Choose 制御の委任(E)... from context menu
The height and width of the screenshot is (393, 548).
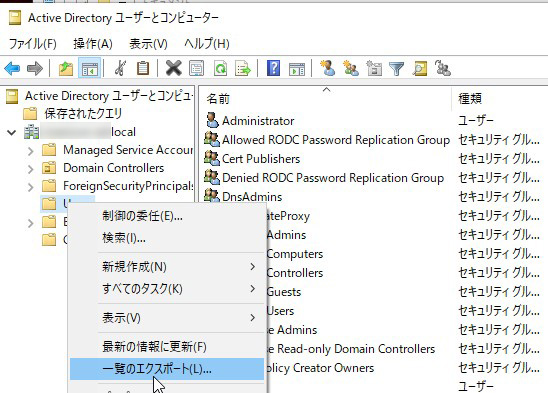pyautogui.click(x=167, y=216)
